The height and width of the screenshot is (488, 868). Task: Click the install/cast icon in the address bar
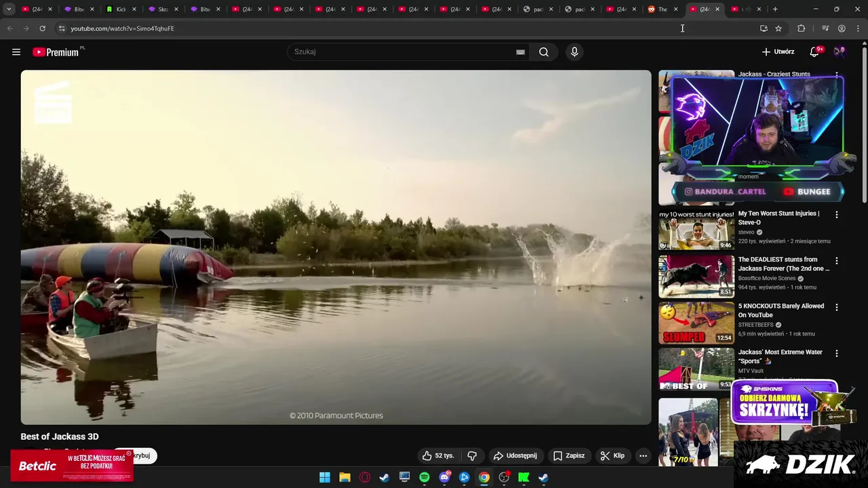tap(764, 28)
